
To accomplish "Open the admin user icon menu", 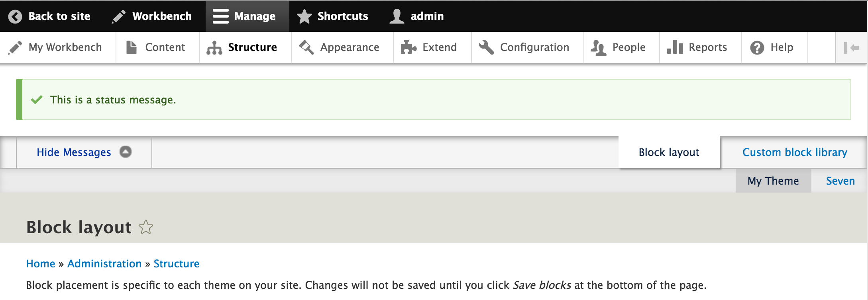I will click(x=397, y=16).
